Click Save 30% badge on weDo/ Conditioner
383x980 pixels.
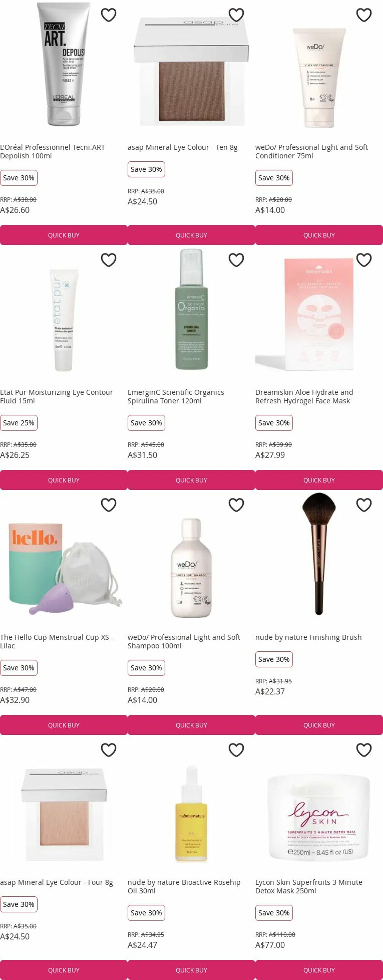click(x=274, y=178)
